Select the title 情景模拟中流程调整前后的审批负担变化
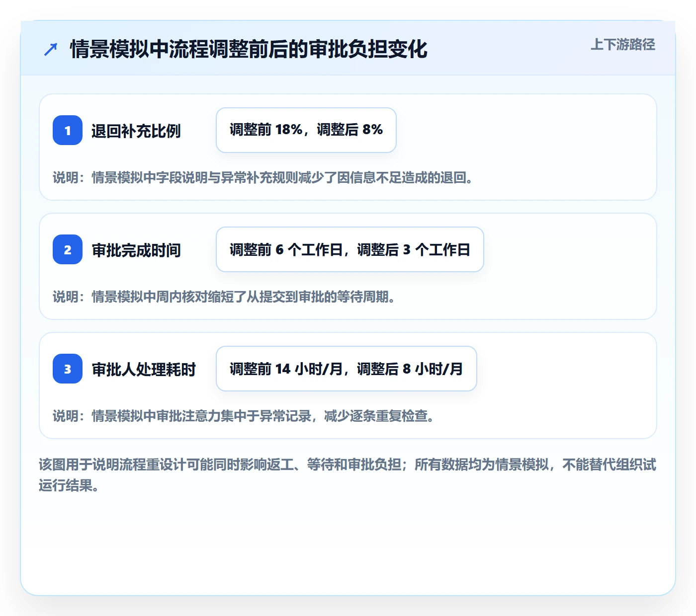The image size is (696, 616). click(249, 49)
